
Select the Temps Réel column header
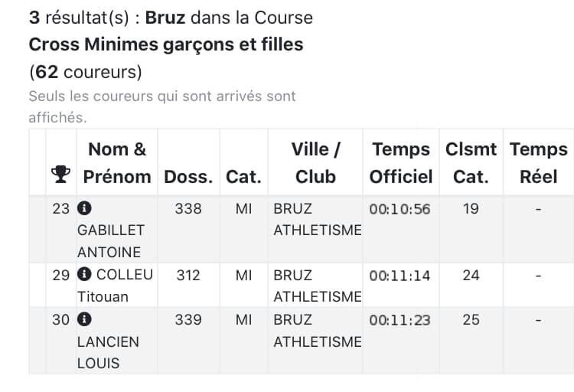[538, 162]
